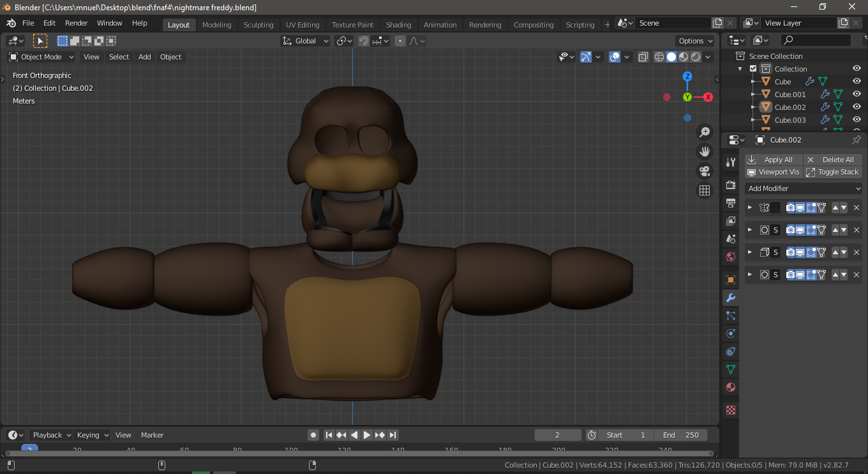Image resolution: width=868 pixels, height=474 pixels.
Task: Click the Viewport Vis button
Action: pyautogui.click(x=774, y=172)
